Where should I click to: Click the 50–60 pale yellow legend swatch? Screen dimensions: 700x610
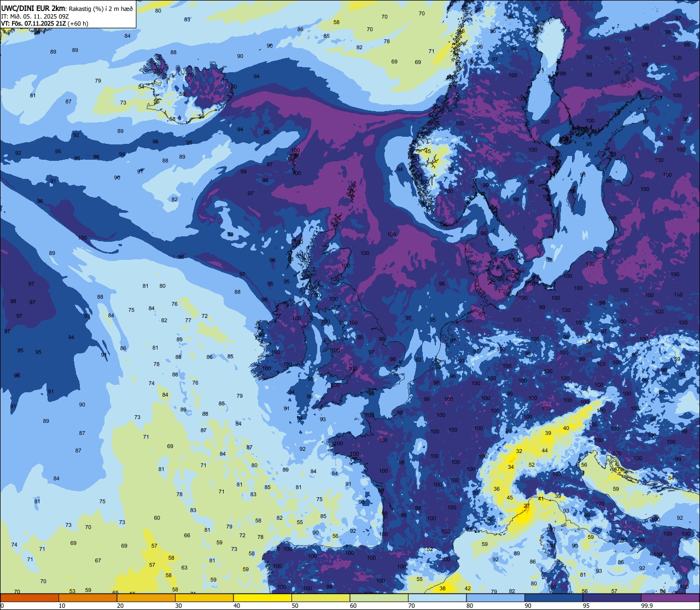[320, 597]
